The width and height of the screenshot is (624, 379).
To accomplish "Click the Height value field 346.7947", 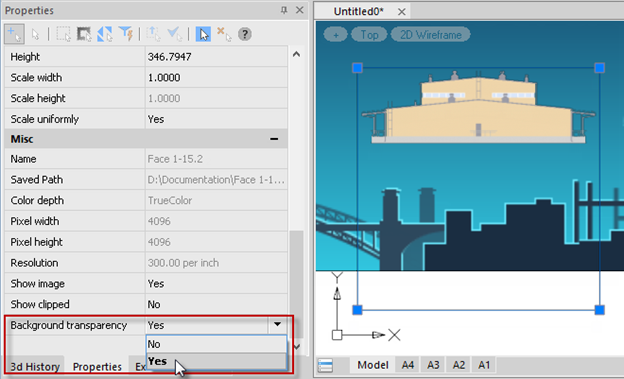I will click(216, 57).
